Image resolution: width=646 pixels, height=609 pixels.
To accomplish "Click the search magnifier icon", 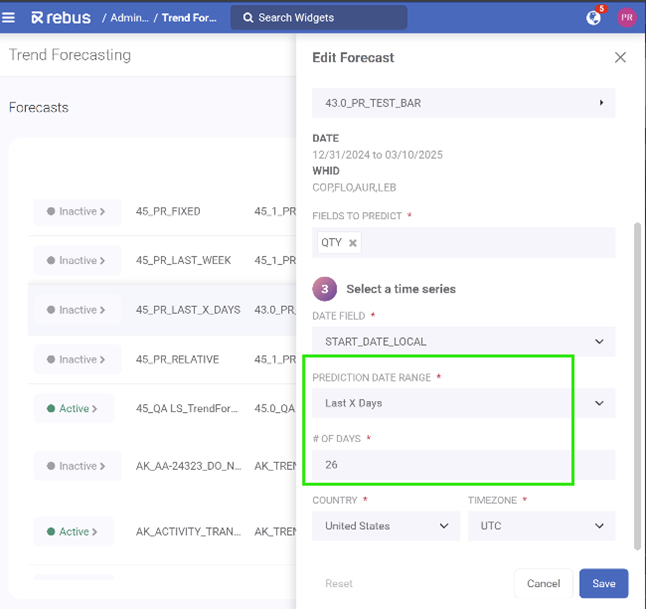I will coord(246,18).
